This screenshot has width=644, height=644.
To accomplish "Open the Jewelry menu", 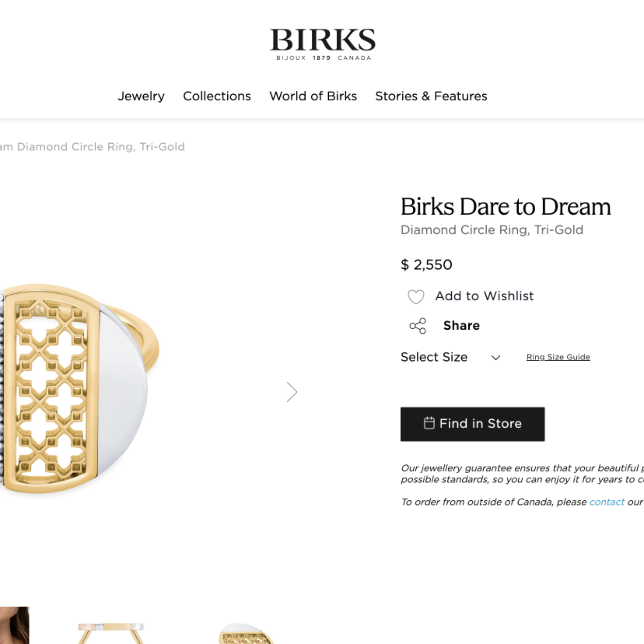I will [x=141, y=96].
